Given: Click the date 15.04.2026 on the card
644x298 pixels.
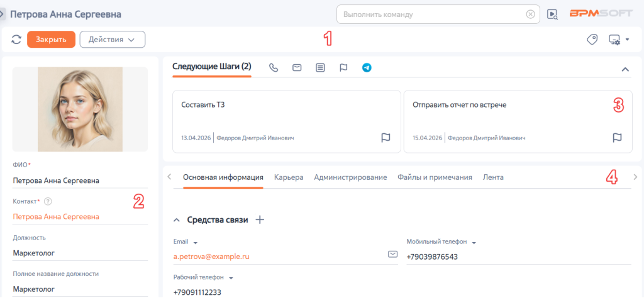Looking at the screenshot, I should (427, 138).
